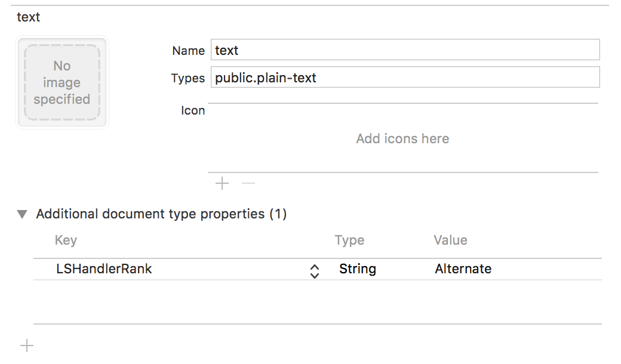Select the Alternate value cell
This screenshot has width=621, height=364.
click(x=463, y=269)
